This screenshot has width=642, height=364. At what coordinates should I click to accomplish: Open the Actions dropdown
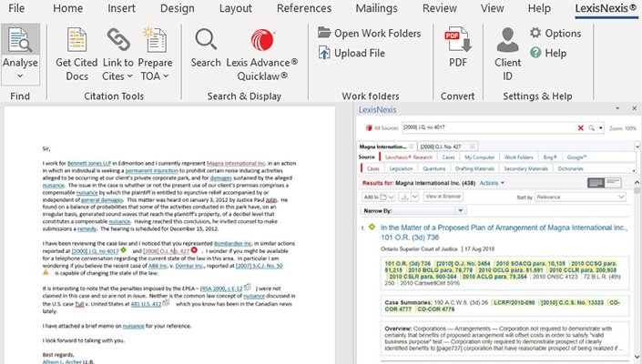coord(492,183)
